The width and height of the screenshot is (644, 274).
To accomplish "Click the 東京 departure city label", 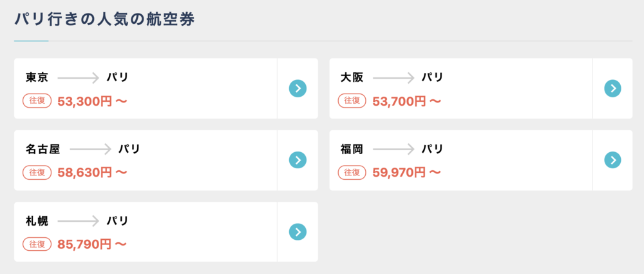I will coord(37,77).
